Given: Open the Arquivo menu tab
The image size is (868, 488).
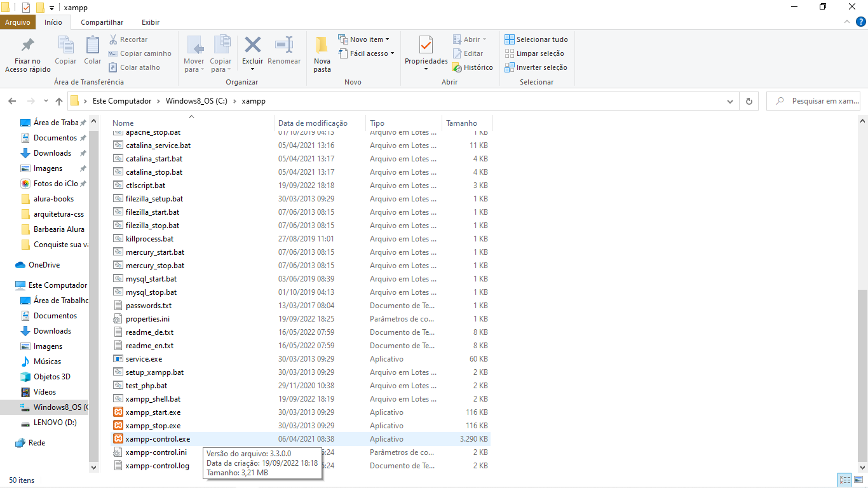Looking at the screenshot, I should 18,22.
